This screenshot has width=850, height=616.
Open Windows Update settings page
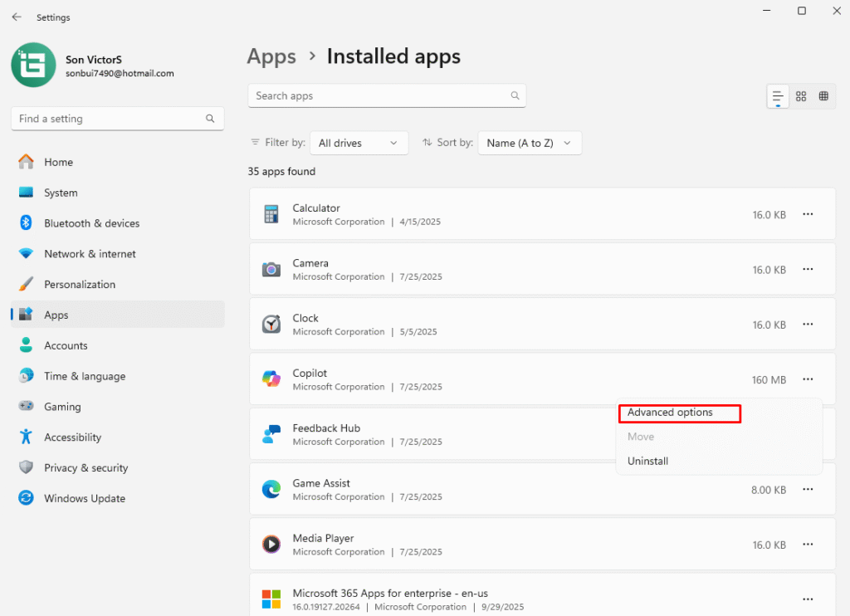(x=84, y=499)
